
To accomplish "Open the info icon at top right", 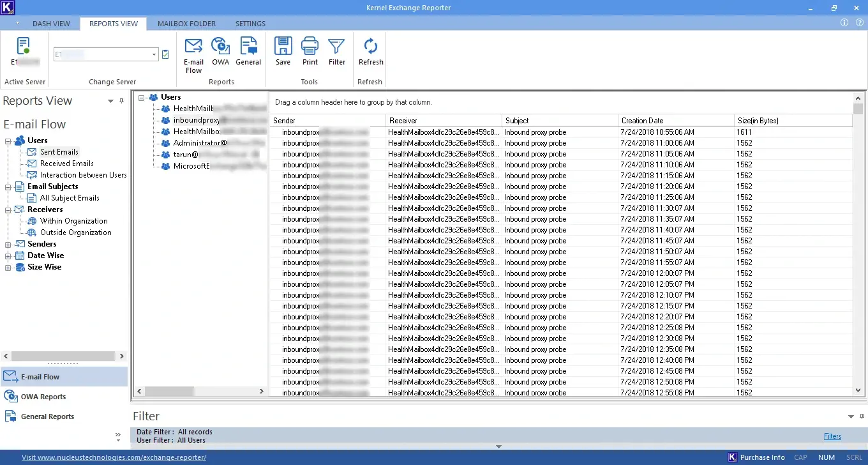I will [x=844, y=23].
